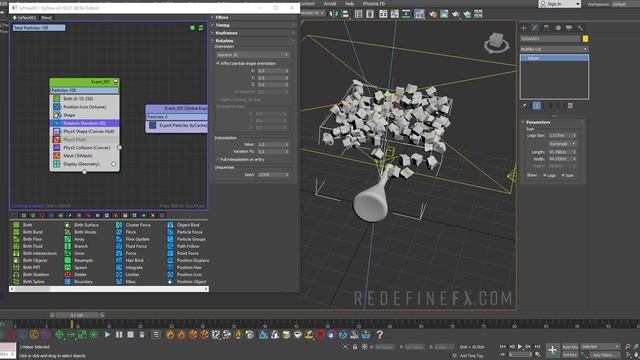Select the Rotation (Random 3D) operator row

(x=84, y=123)
